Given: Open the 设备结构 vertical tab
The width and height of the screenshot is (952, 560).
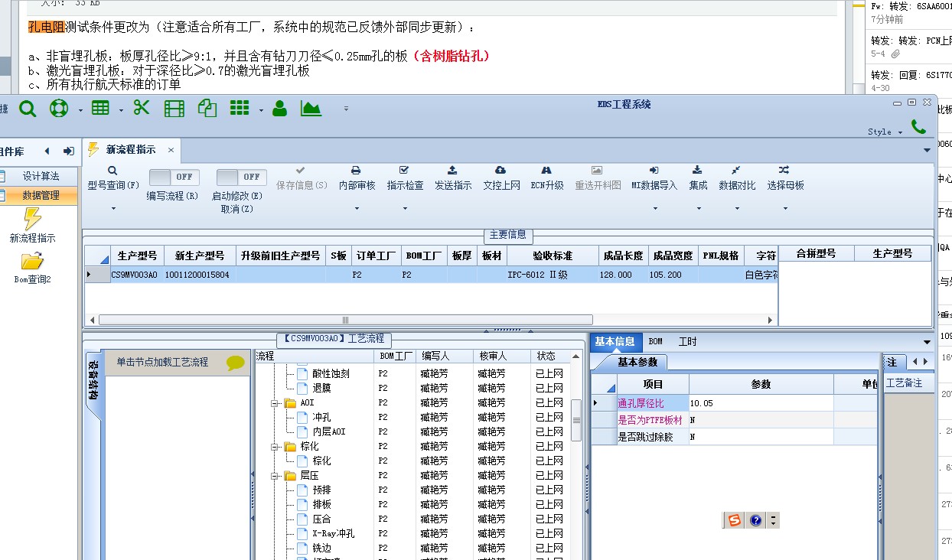Looking at the screenshot, I should 92,381.
